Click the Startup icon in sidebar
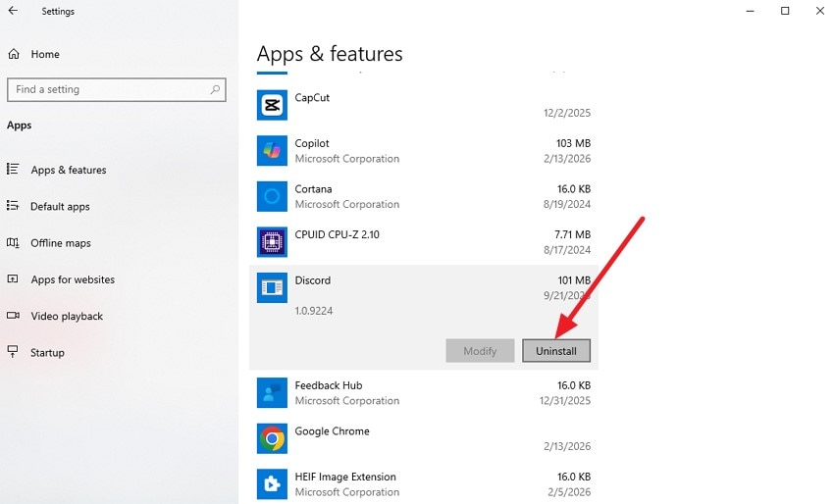Image resolution: width=834 pixels, height=504 pixels. 13,351
